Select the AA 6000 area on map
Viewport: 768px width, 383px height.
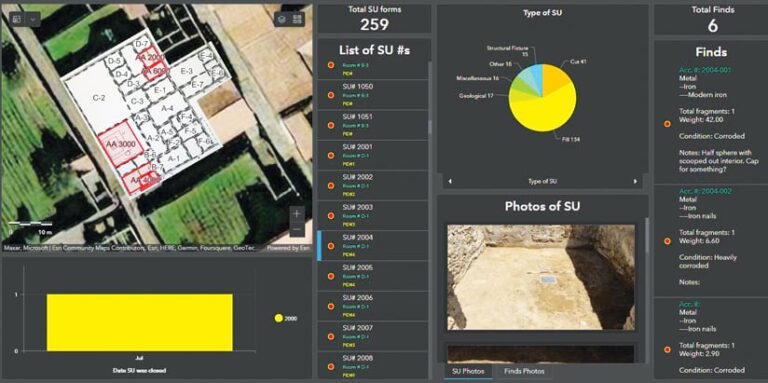pos(155,72)
